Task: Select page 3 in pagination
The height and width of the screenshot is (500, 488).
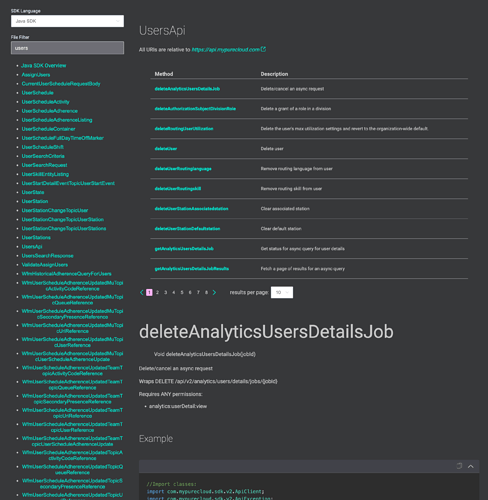Action: pyautogui.click(x=165, y=292)
